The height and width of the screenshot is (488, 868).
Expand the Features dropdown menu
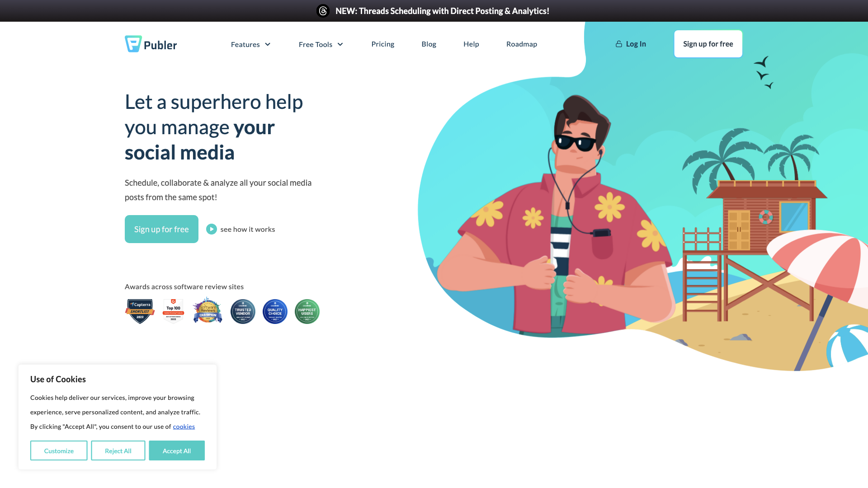click(251, 43)
